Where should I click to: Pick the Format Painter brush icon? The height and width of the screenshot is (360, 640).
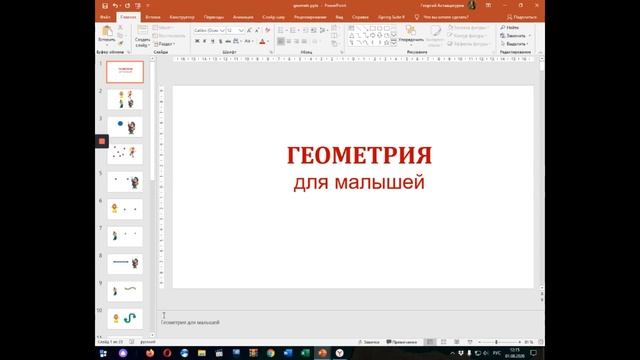tap(120, 43)
